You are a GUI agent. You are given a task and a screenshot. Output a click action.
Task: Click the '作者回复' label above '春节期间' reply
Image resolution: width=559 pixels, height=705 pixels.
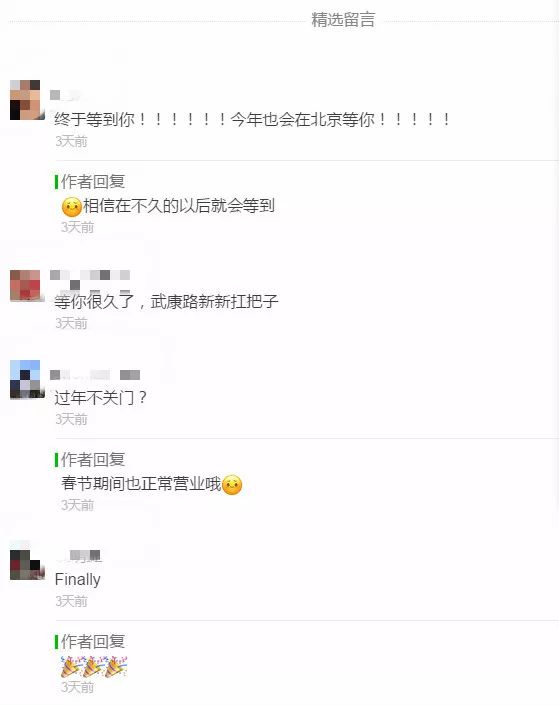click(93, 460)
